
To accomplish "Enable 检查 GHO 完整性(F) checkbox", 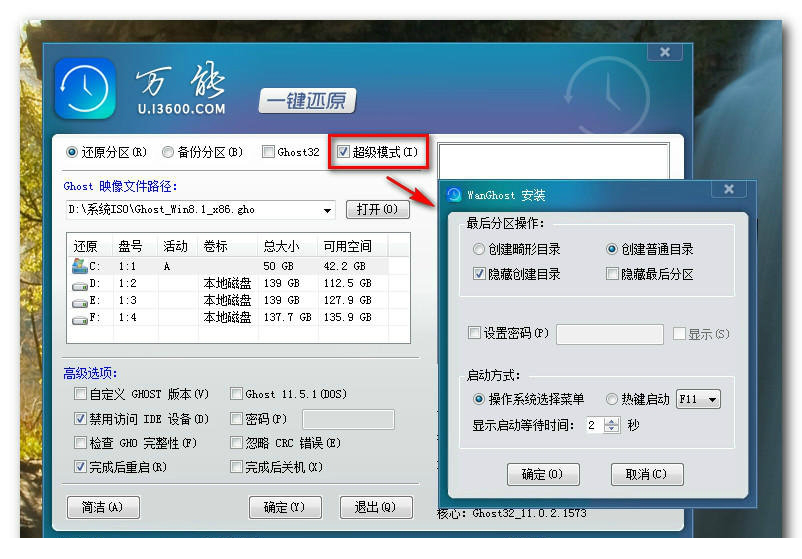I will 80,442.
